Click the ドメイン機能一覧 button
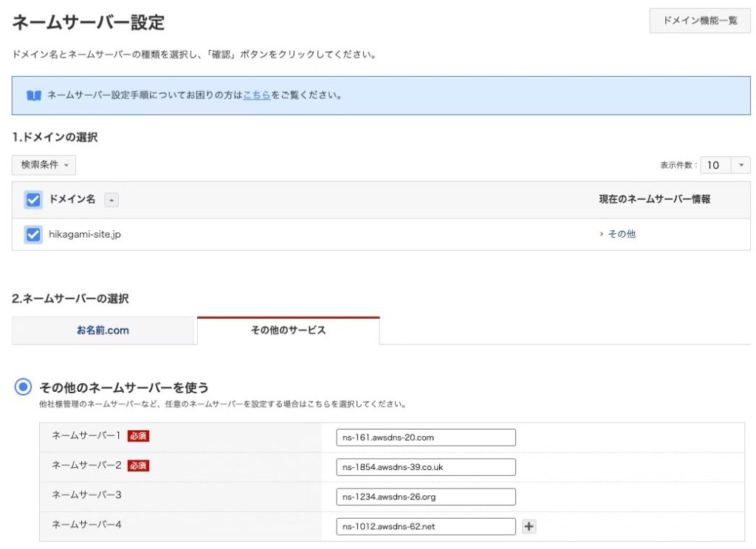756x549 pixels. 700,21
